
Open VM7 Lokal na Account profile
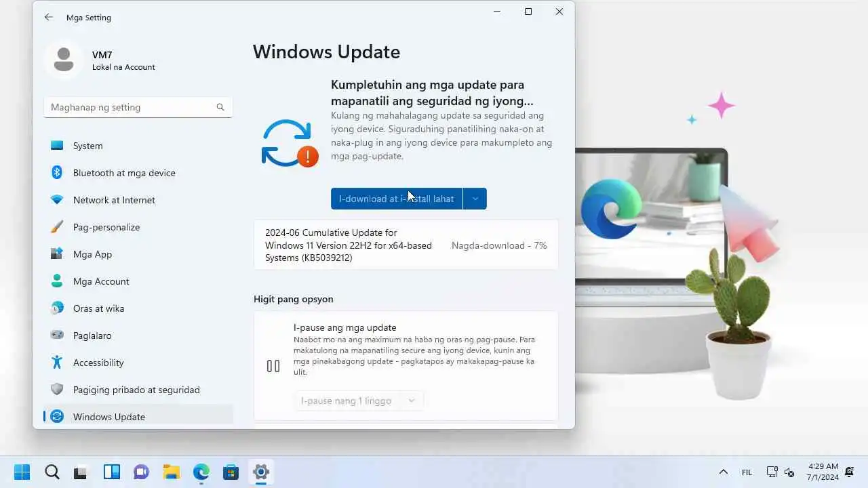[x=102, y=60]
